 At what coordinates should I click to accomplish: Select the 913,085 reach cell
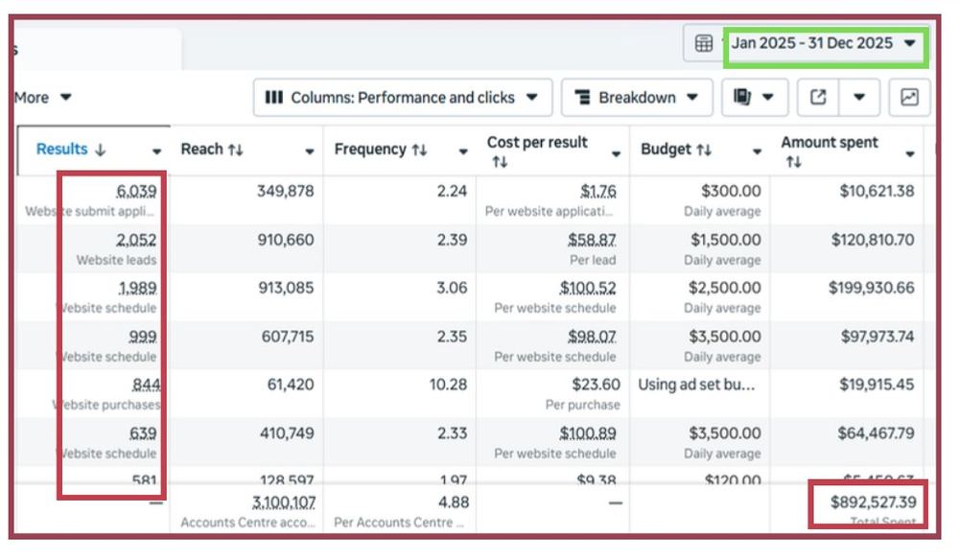[286, 288]
